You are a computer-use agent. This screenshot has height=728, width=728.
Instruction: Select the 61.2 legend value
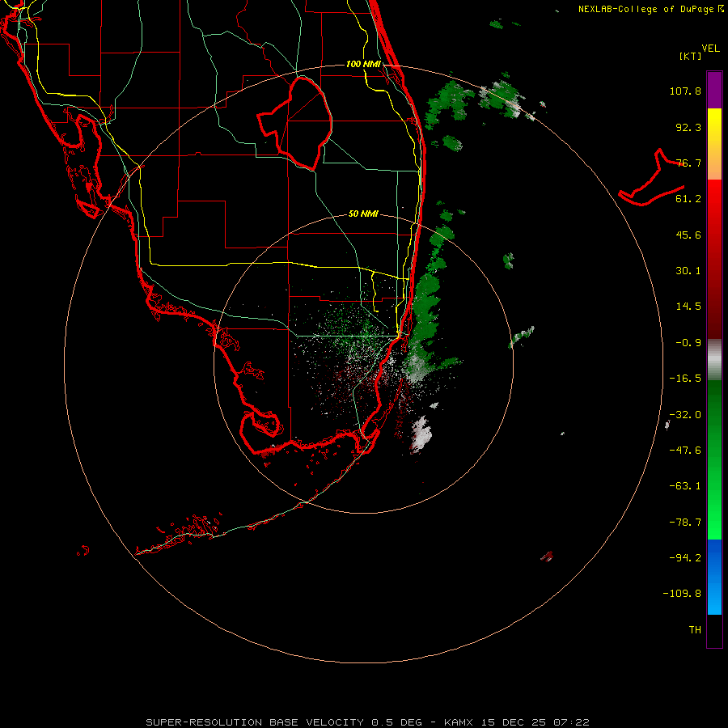click(x=688, y=199)
